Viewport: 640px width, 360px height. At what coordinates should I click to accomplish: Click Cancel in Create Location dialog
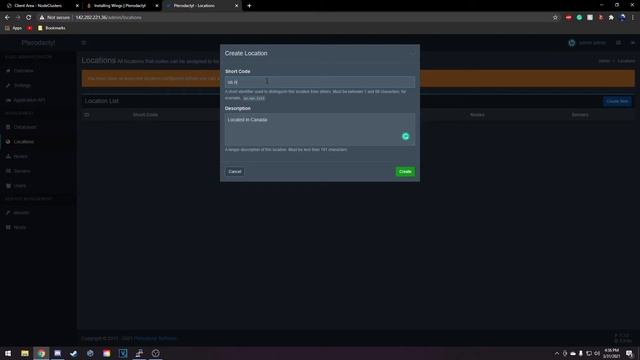click(x=235, y=171)
